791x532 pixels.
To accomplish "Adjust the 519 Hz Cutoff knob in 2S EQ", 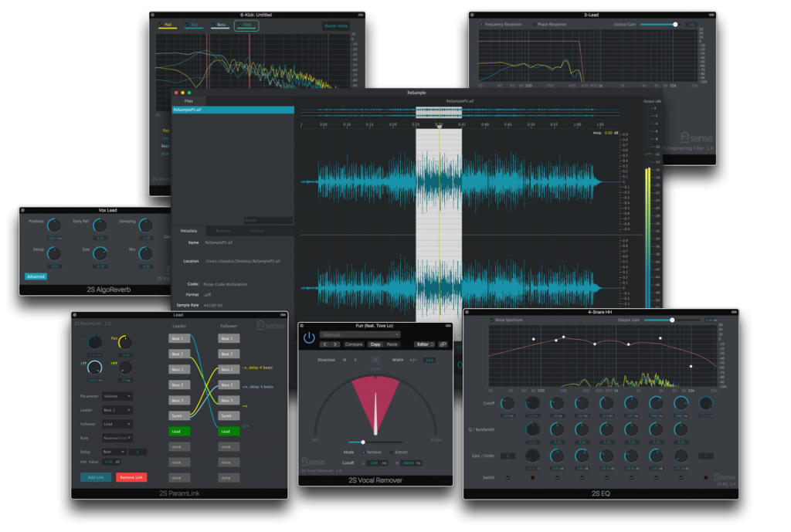I will (x=606, y=403).
